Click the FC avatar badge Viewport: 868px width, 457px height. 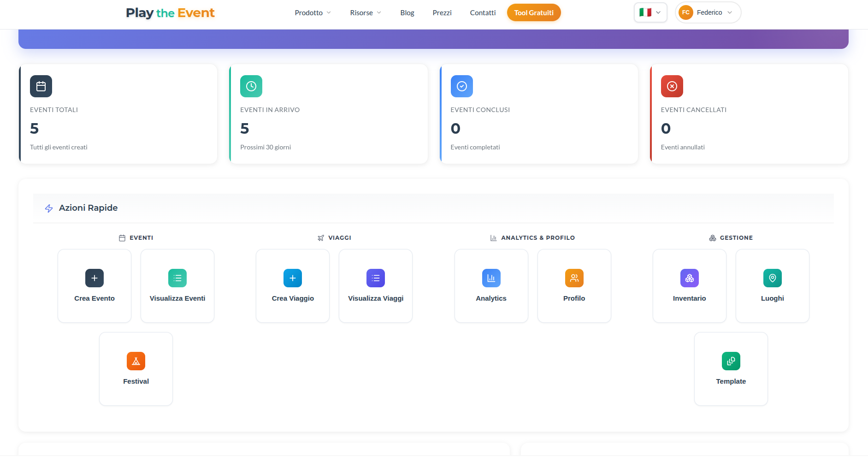[686, 12]
